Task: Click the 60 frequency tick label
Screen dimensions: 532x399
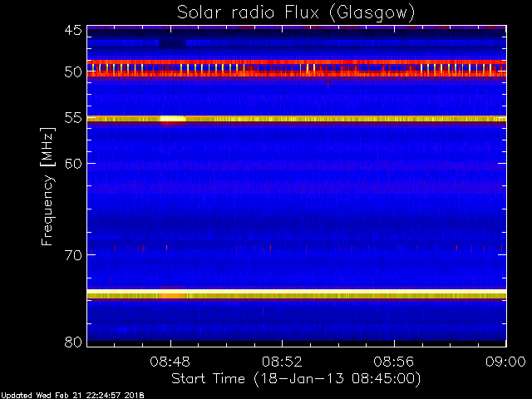Action: coord(73,163)
